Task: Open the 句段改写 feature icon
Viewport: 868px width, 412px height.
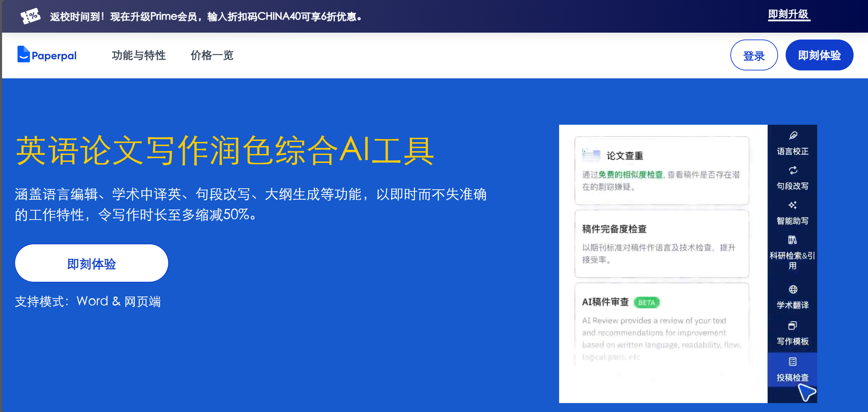Action: point(791,179)
